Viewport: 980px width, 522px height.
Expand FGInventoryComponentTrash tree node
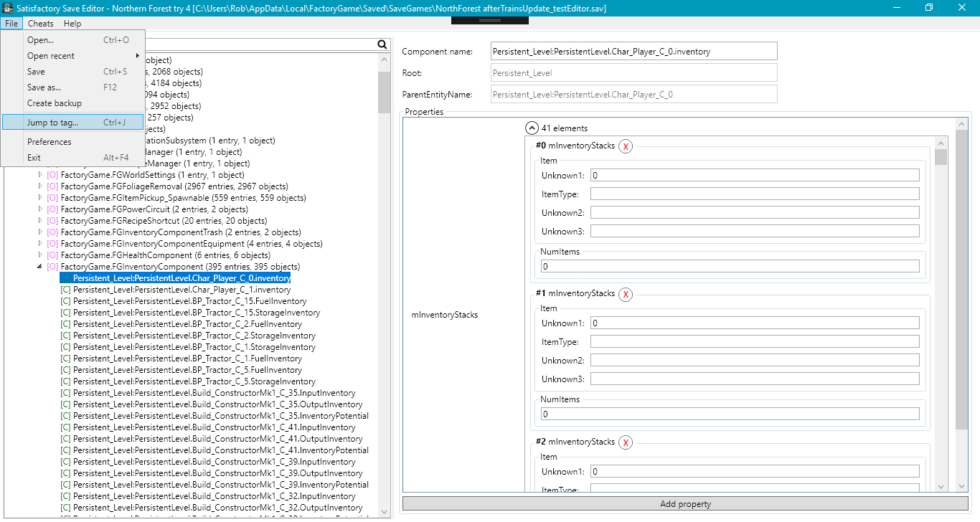(40, 232)
